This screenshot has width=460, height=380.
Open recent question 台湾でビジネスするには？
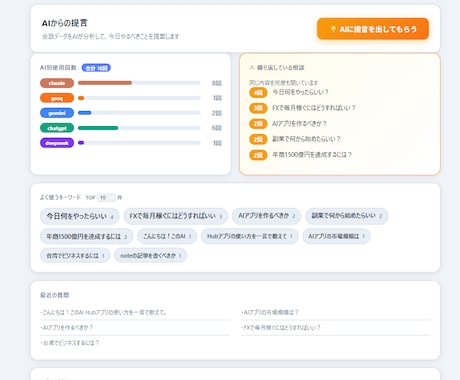[134, 343]
